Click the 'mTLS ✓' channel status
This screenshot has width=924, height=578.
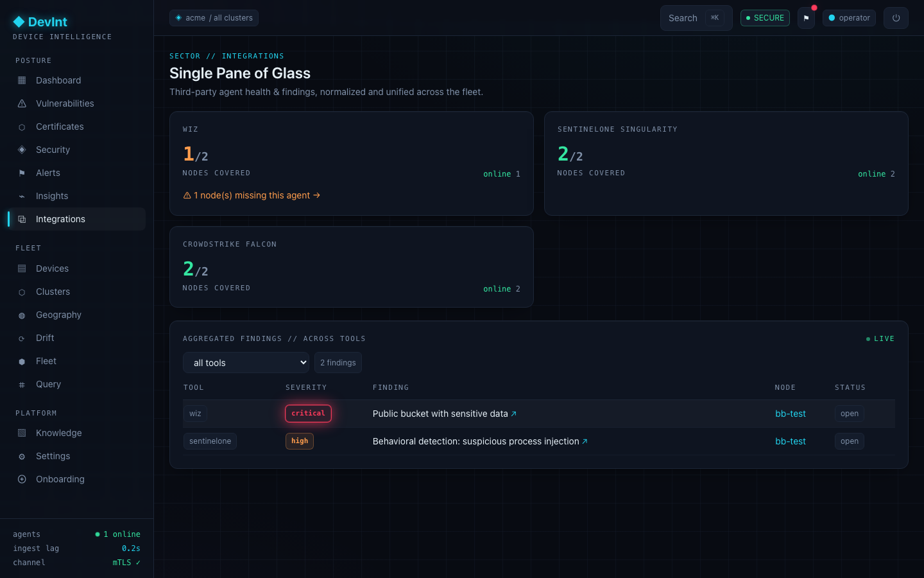(x=126, y=563)
